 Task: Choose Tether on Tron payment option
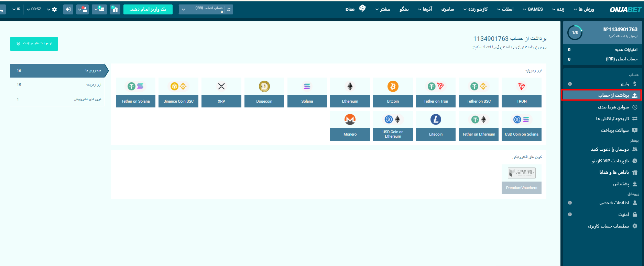coord(436,93)
